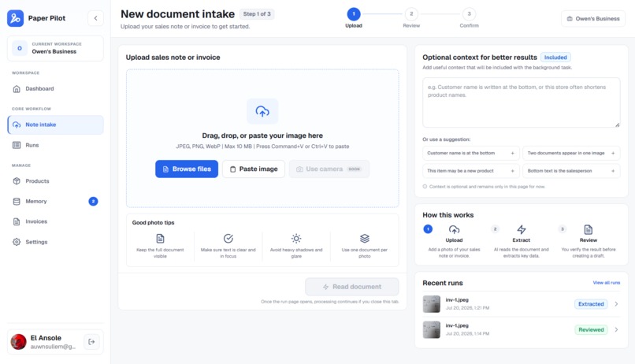Click the El Ansole profile avatar
This screenshot has width=635, height=364.
[x=19, y=342]
